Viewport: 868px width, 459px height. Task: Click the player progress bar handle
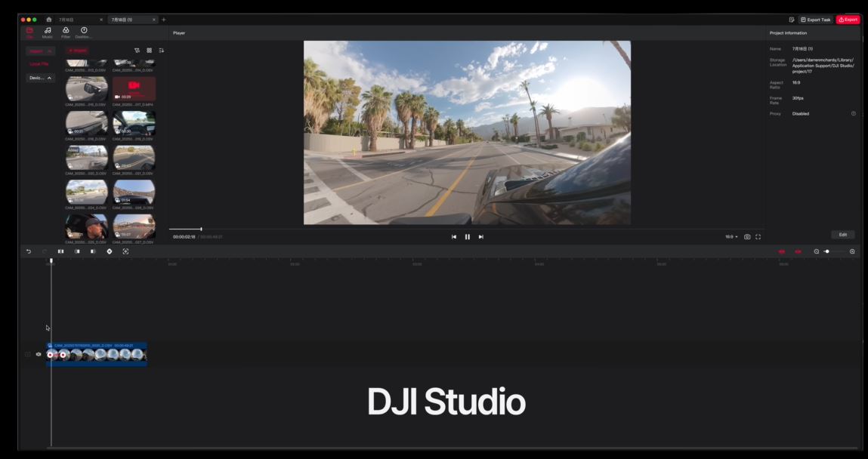pyautogui.click(x=201, y=229)
